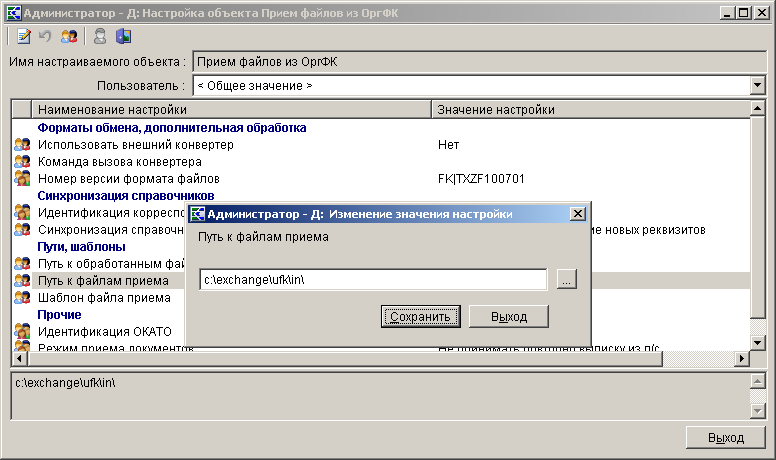This screenshot has width=776, height=460.
Task: Click users icon beside 'Использовать внешний конвертер'
Action: coord(22,145)
